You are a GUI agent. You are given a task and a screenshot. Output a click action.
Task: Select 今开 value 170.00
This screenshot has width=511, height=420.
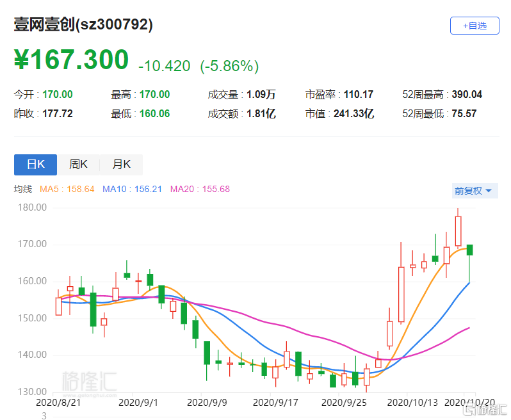coord(58,95)
